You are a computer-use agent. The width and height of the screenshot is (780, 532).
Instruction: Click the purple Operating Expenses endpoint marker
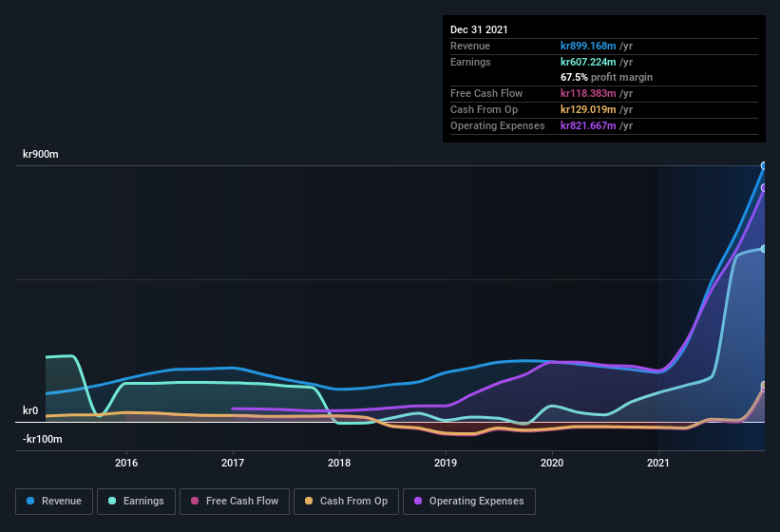(764, 187)
